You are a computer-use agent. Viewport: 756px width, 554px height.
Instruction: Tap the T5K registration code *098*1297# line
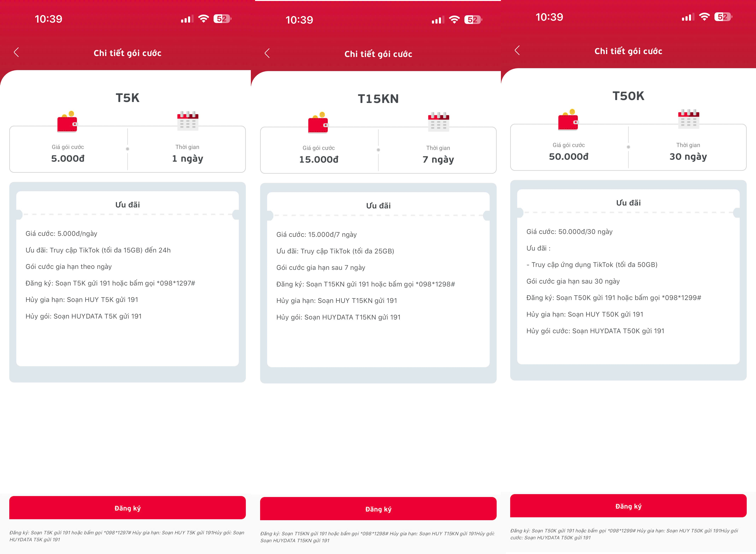[x=110, y=283]
